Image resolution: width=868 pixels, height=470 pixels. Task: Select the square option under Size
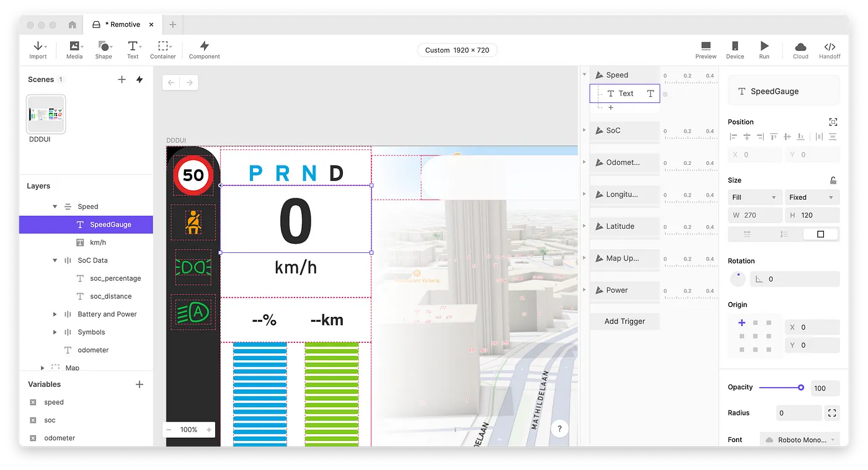coord(820,234)
